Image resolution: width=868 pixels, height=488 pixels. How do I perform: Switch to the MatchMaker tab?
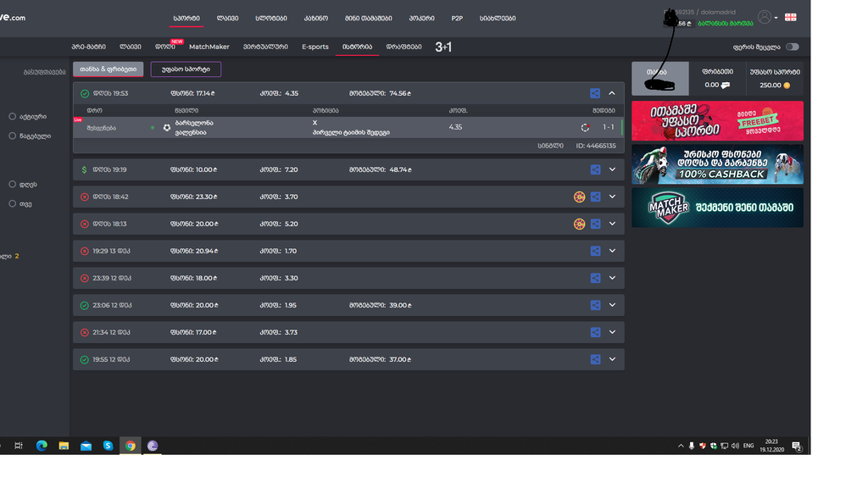pos(209,47)
